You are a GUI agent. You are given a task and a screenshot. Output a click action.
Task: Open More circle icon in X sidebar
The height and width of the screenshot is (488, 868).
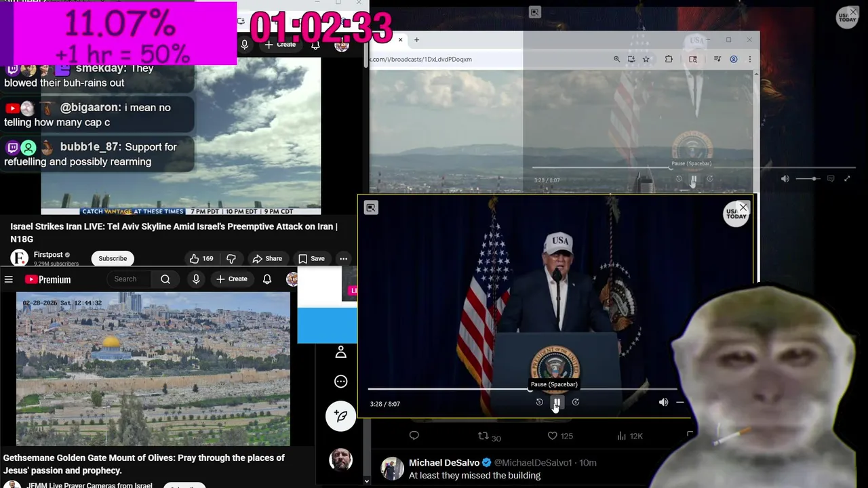(x=341, y=382)
